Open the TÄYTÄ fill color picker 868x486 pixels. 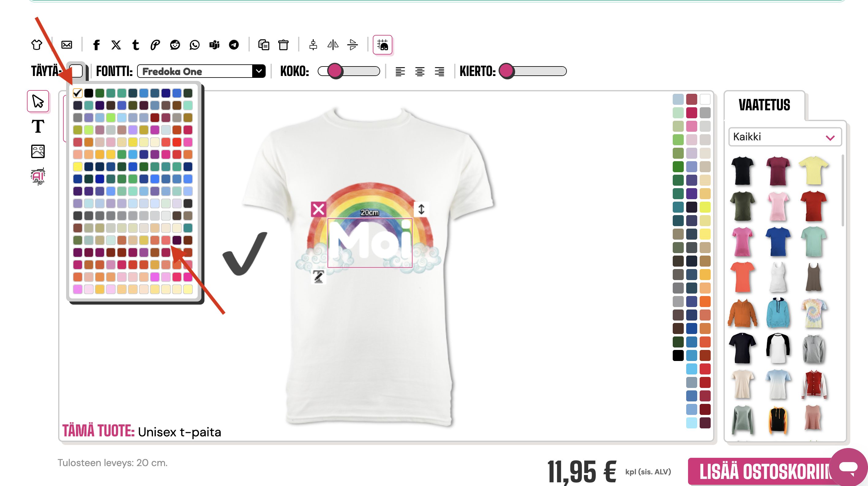(76, 71)
